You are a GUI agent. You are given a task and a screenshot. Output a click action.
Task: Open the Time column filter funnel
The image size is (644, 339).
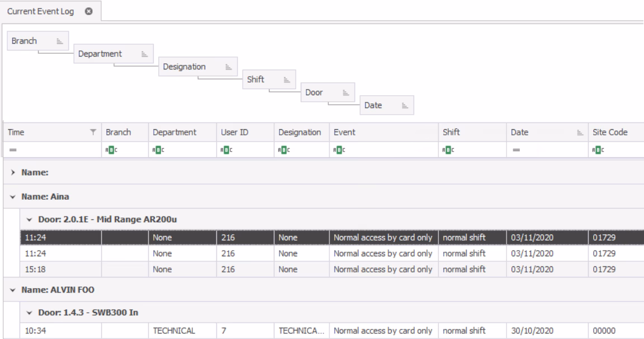(93, 132)
